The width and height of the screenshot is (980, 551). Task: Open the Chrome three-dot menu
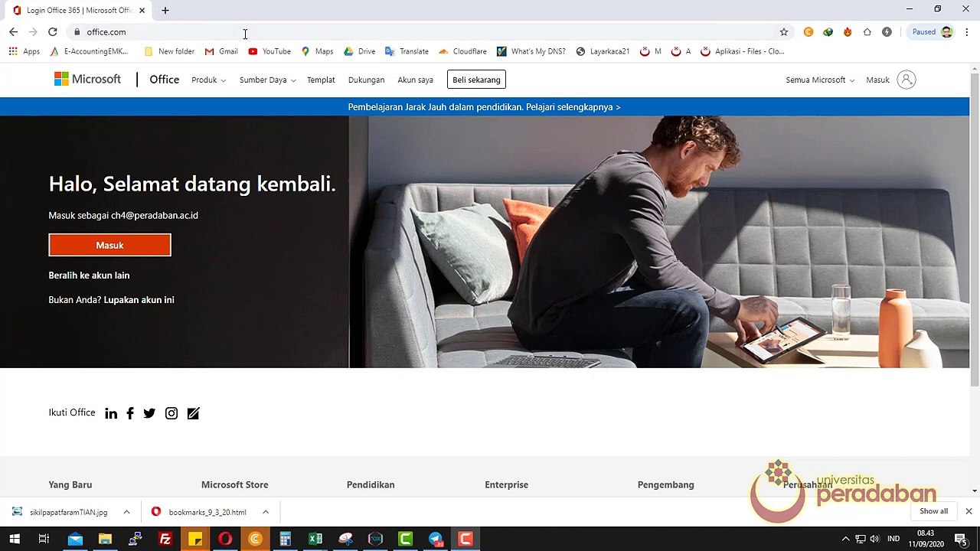pyautogui.click(x=967, y=32)
